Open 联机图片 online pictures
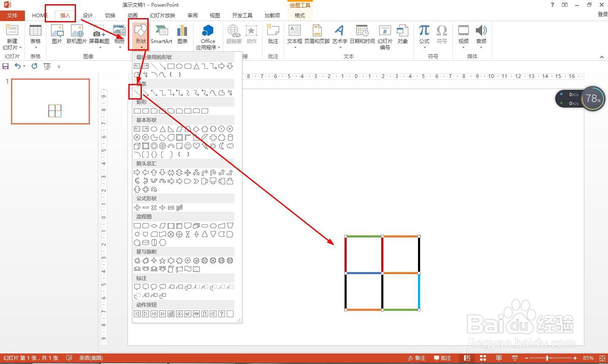 77,34
